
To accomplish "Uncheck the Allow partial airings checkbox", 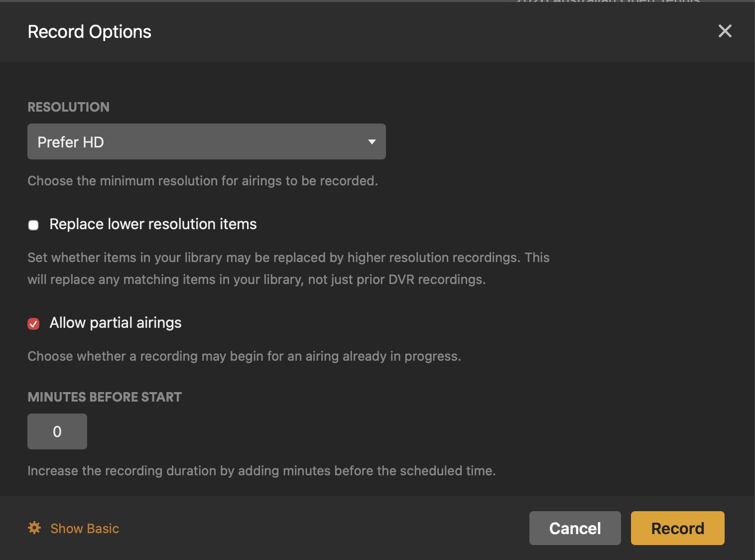I will pos(33,324).
